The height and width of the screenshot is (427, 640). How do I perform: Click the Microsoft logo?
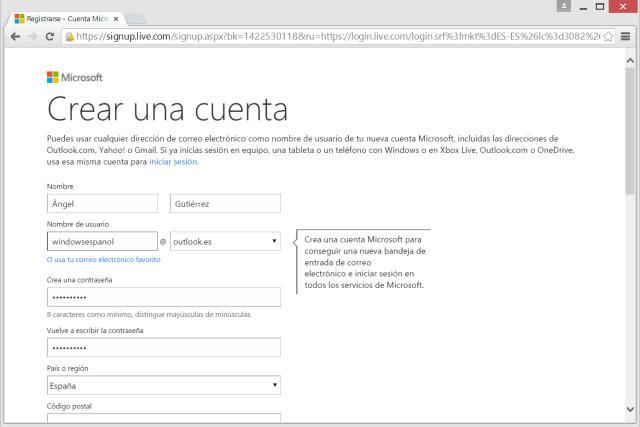tap(74, 77)
